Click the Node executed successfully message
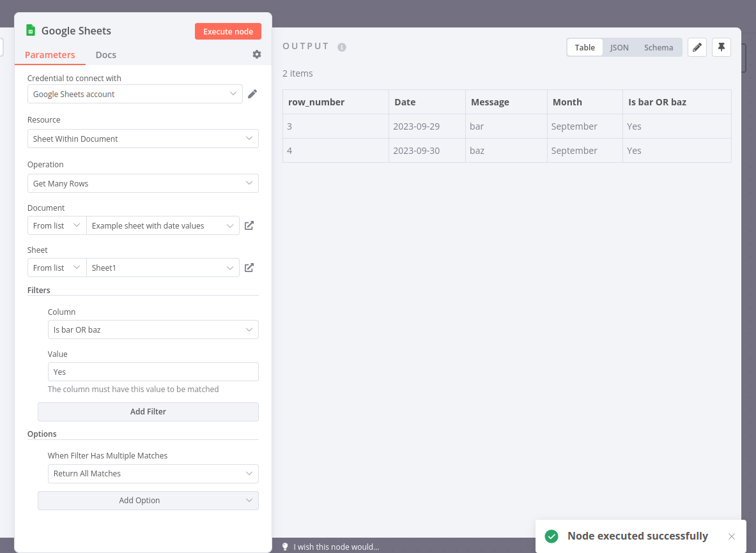Image resolution: width=756 pixels, height=553 pixels. pos(637,536)
